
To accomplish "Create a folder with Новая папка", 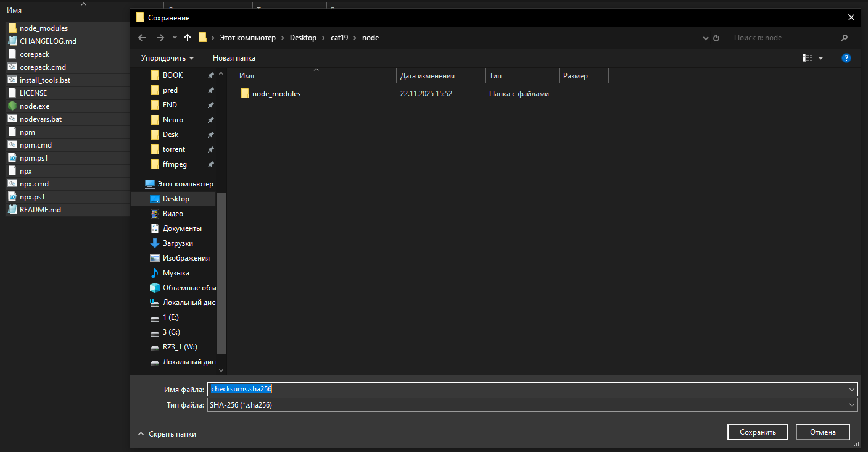I will coord(234,58).
